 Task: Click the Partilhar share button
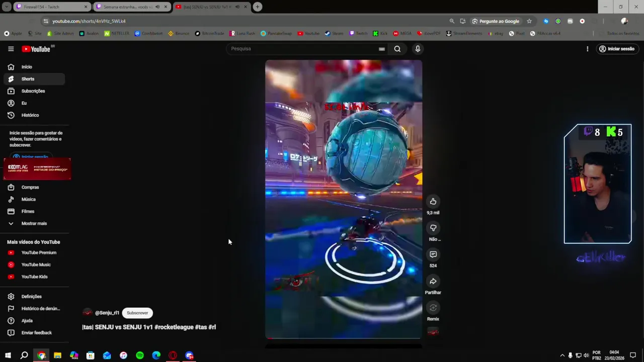click(x=433, y=281)
